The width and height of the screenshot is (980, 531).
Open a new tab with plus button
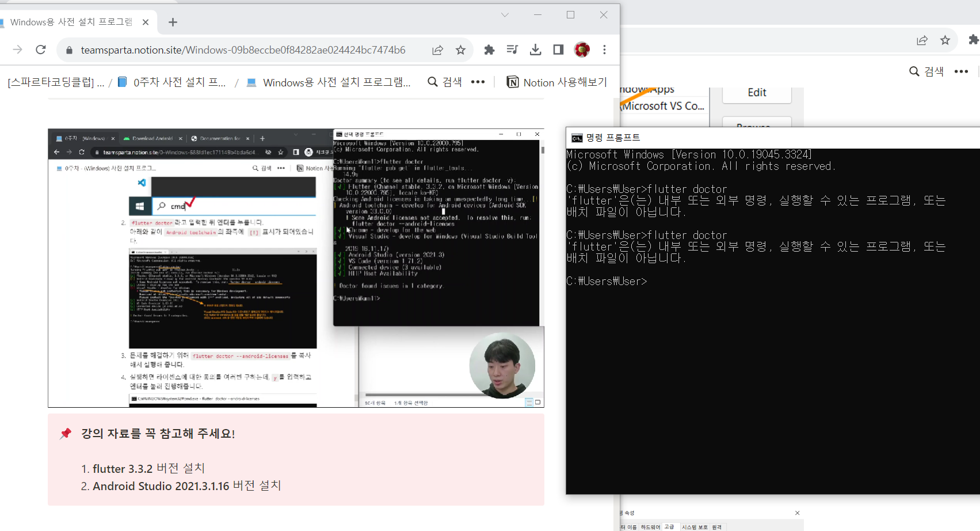point(173,22)
